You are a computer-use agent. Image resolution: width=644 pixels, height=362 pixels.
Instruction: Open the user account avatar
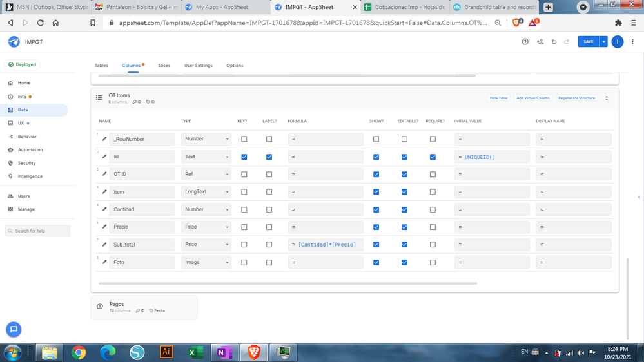pos(618,41)
